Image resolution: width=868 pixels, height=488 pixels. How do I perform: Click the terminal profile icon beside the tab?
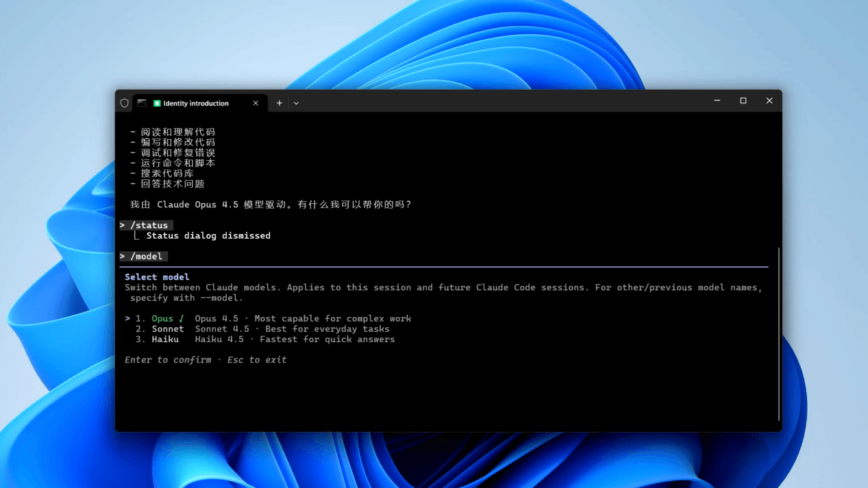click(x=142, y=103)
